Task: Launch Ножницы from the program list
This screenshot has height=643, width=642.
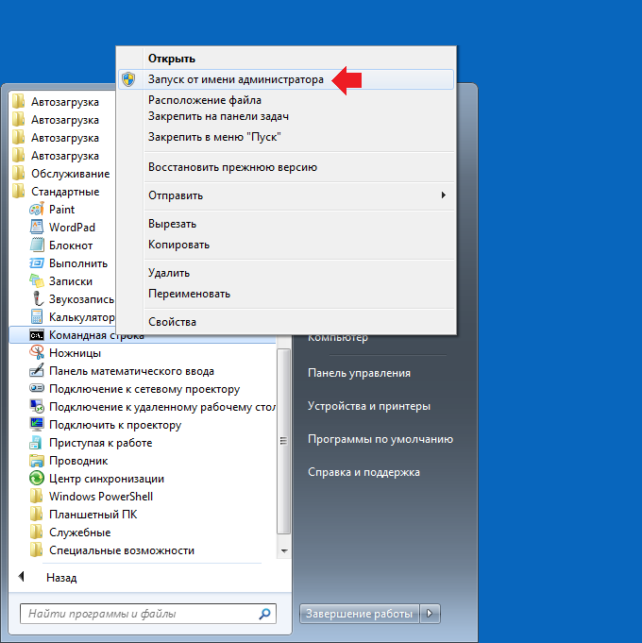Action: click(x=75, y=353)
